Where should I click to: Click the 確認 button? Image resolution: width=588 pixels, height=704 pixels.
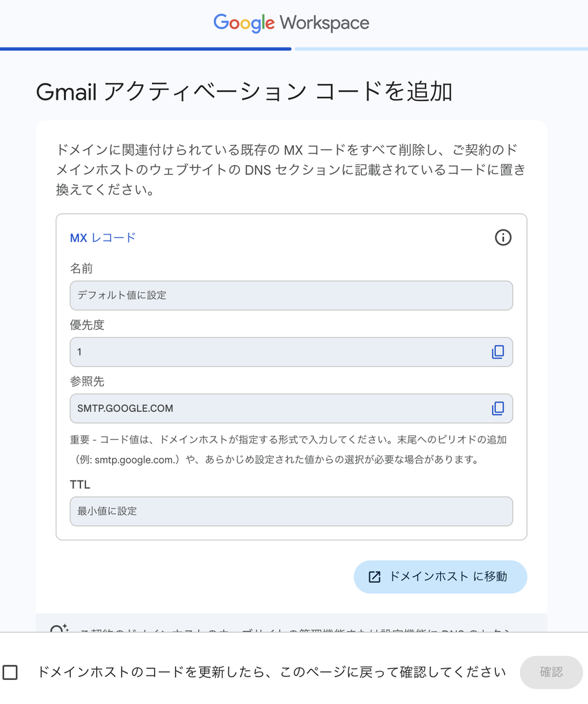[x=551, y=672]
